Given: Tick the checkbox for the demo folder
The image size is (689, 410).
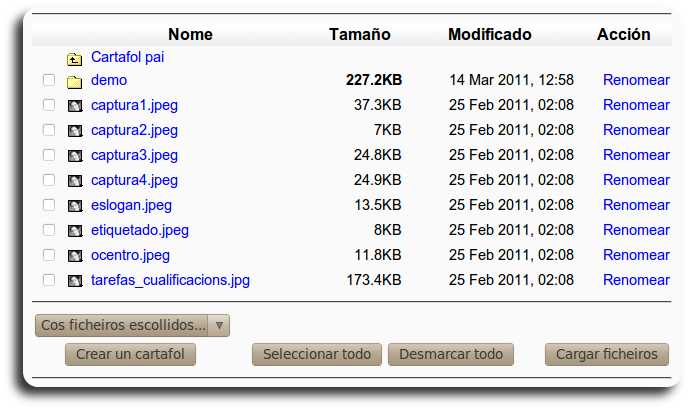Looking at the screenshot, I should pos(48,80).
